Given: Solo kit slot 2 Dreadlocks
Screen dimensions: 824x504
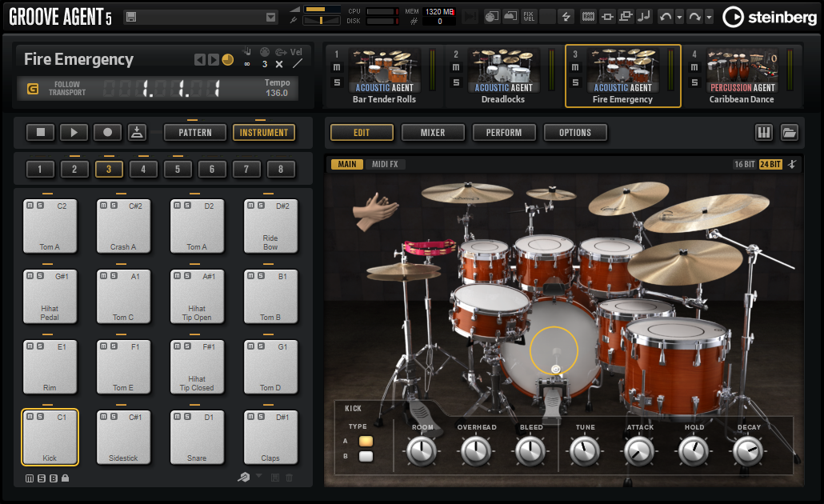Looking at the screenshot, I should pyautogui.click(x=456, y=82).
